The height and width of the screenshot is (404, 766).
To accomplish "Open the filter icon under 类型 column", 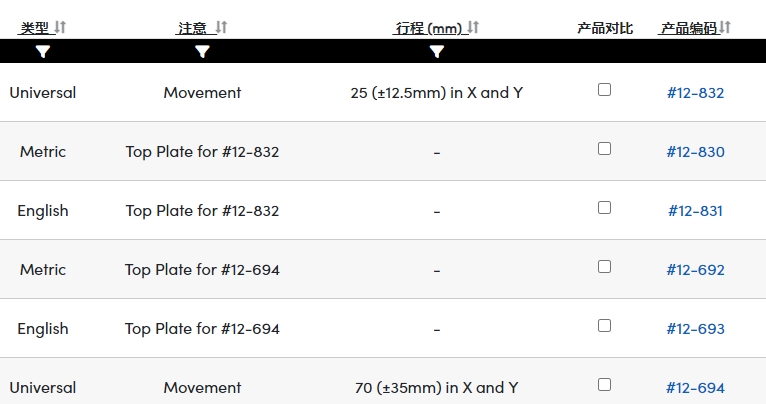I will pos(43,51).
